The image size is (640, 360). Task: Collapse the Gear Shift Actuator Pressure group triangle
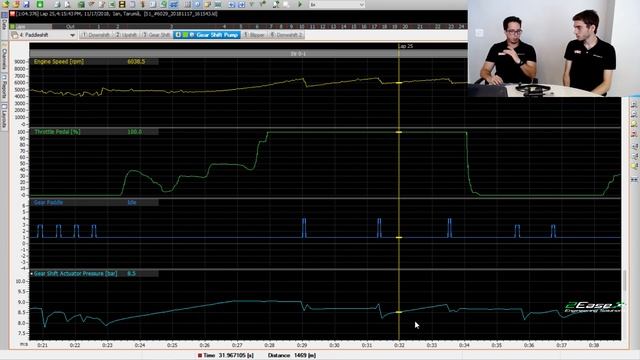point(31,273)
